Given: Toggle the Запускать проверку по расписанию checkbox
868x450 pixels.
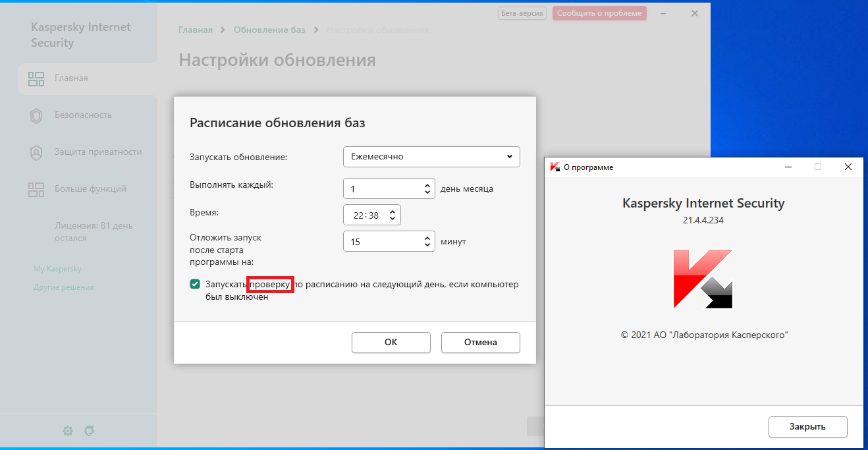Looking at the screenshot, I should (195, 284).
